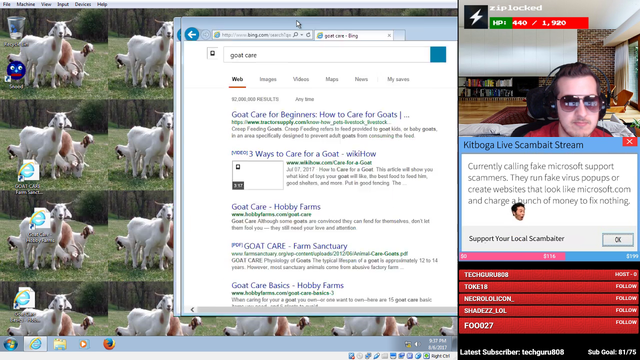Image resolution: width=640 pixels, height=360 pixels.
Task: Switch to the Videos search tab
Action: [x=301, y=79]
